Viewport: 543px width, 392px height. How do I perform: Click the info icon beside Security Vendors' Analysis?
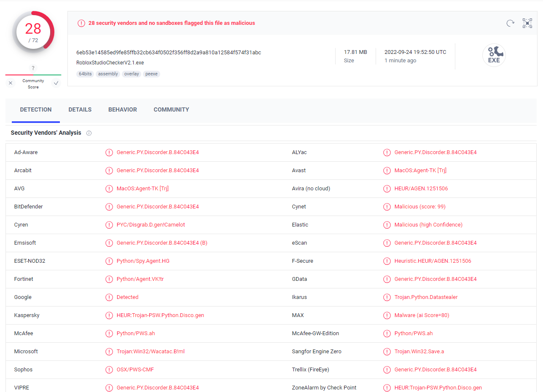[x=89, y=133]
